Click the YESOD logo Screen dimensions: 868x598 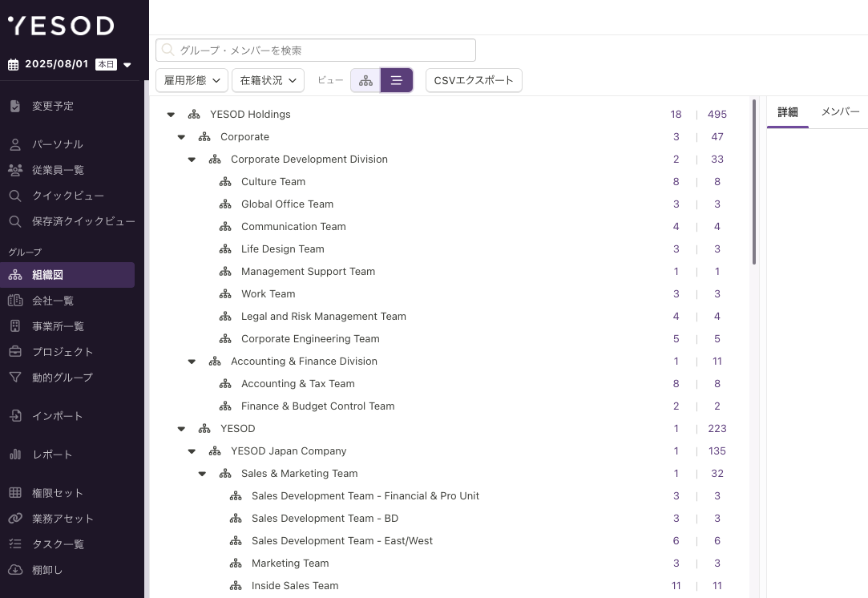[61, 26]
